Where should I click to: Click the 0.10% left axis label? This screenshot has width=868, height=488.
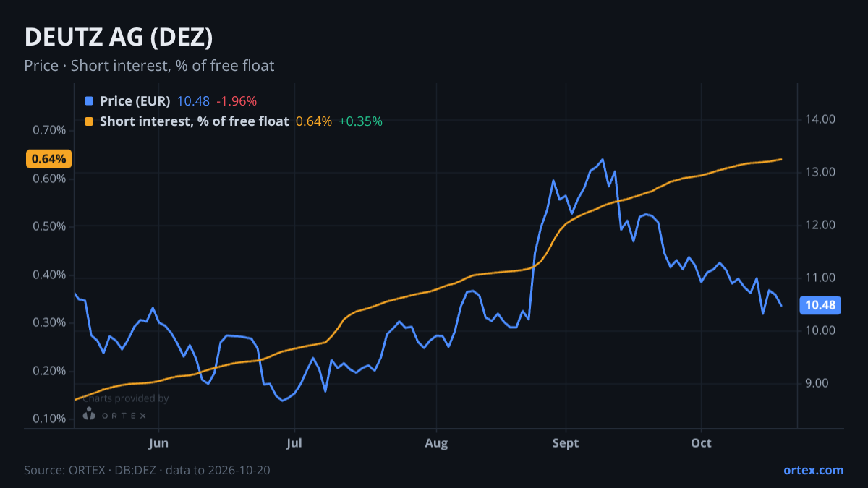(50, 419)
